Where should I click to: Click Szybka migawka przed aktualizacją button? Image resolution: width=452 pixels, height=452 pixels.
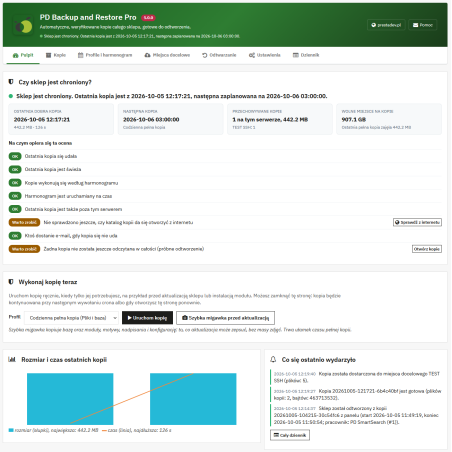tap(225, 318)
